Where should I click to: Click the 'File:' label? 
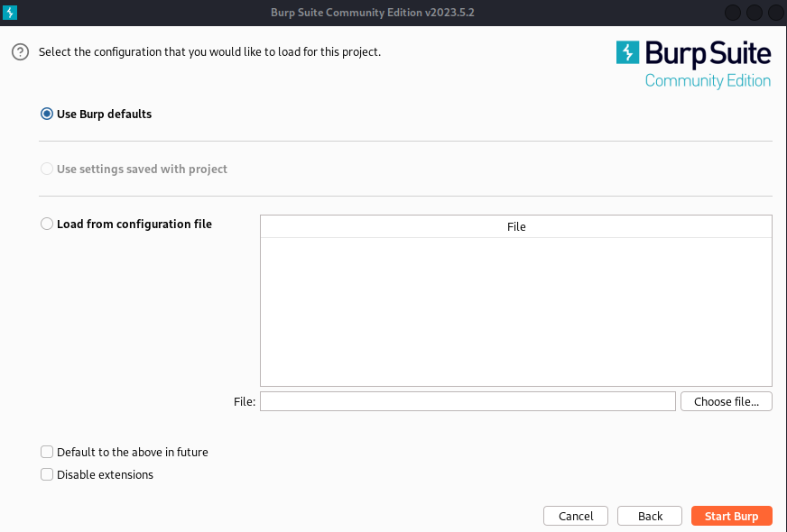245,401
